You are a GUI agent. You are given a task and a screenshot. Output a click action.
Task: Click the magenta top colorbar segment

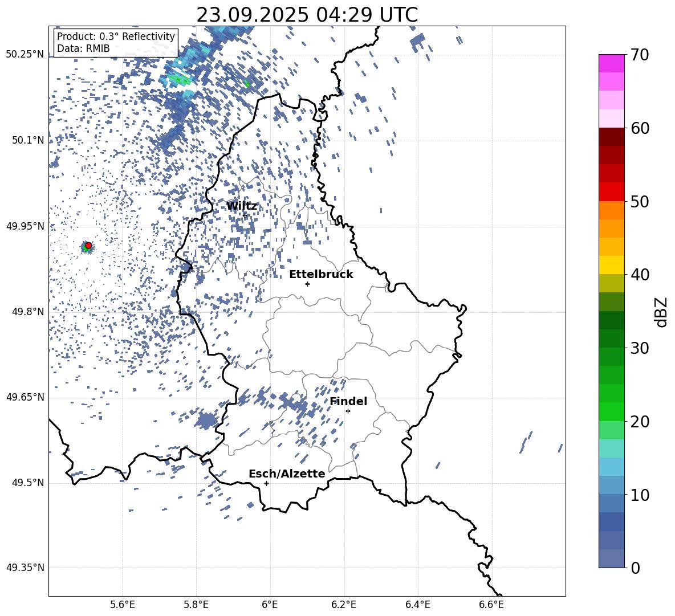[612, 63]
